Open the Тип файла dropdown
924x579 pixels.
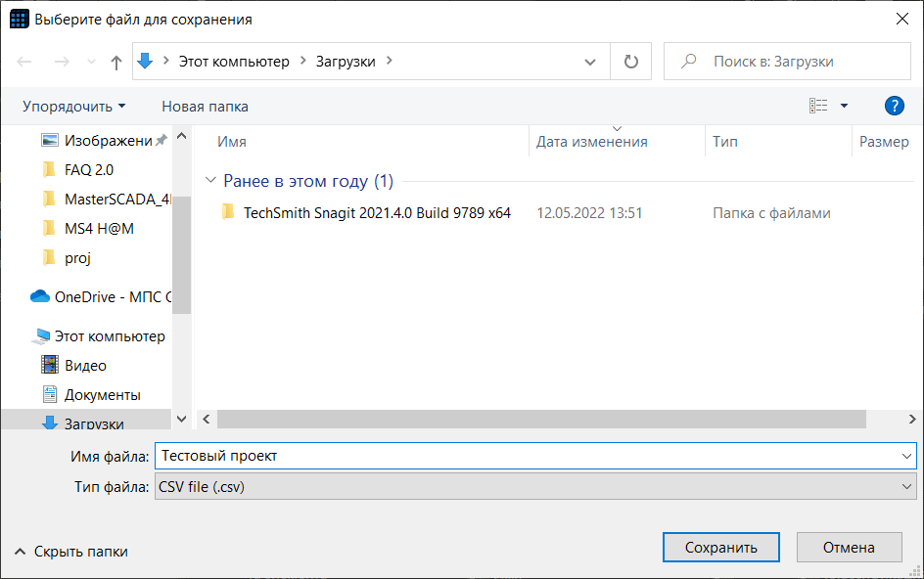point(533,488)
